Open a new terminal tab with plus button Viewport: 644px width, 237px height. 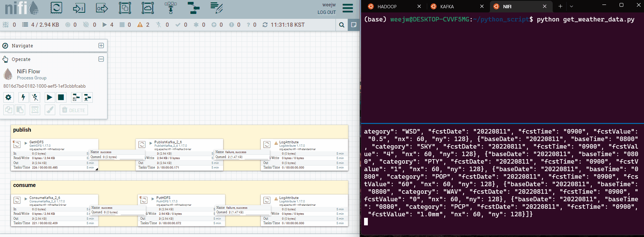click(560, 6)
